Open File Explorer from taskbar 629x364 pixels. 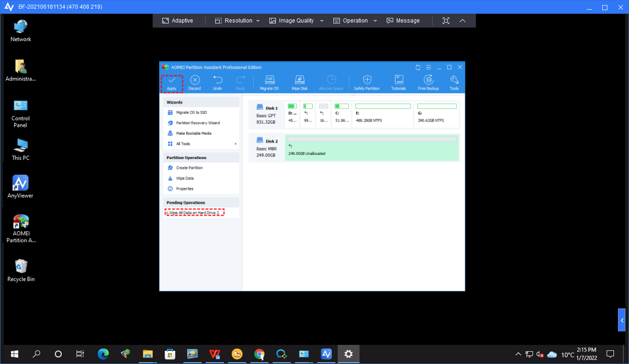pyautogui.click(x=148, y=354)
